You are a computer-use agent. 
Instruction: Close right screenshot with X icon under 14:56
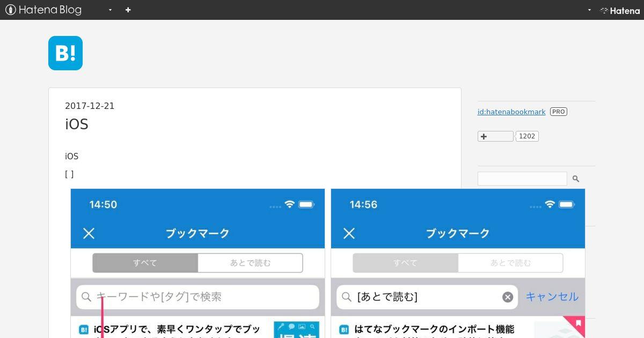349,233
